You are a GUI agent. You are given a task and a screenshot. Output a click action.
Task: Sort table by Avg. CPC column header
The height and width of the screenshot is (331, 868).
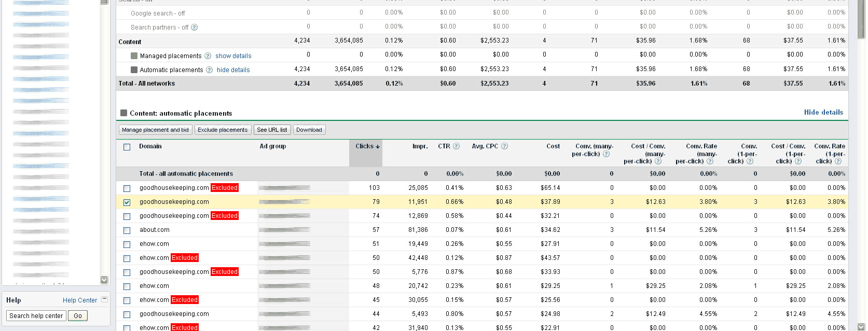pos(485,146)
